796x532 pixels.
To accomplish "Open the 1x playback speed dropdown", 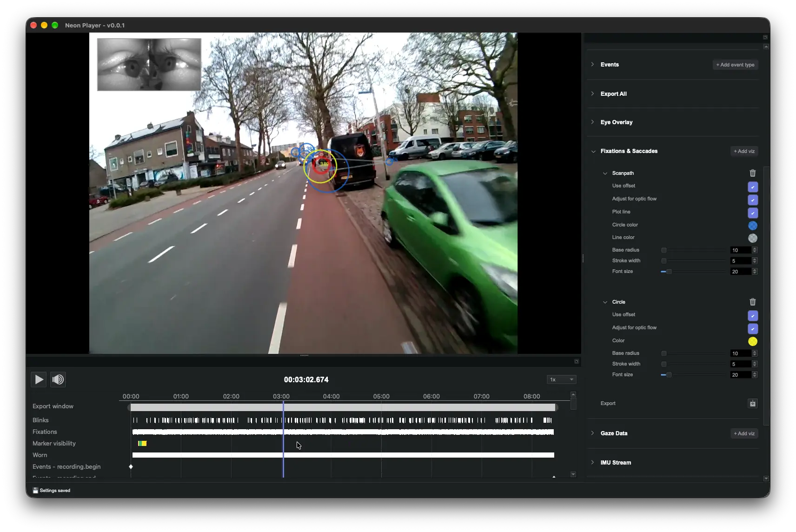I will [x=562, y=380].
